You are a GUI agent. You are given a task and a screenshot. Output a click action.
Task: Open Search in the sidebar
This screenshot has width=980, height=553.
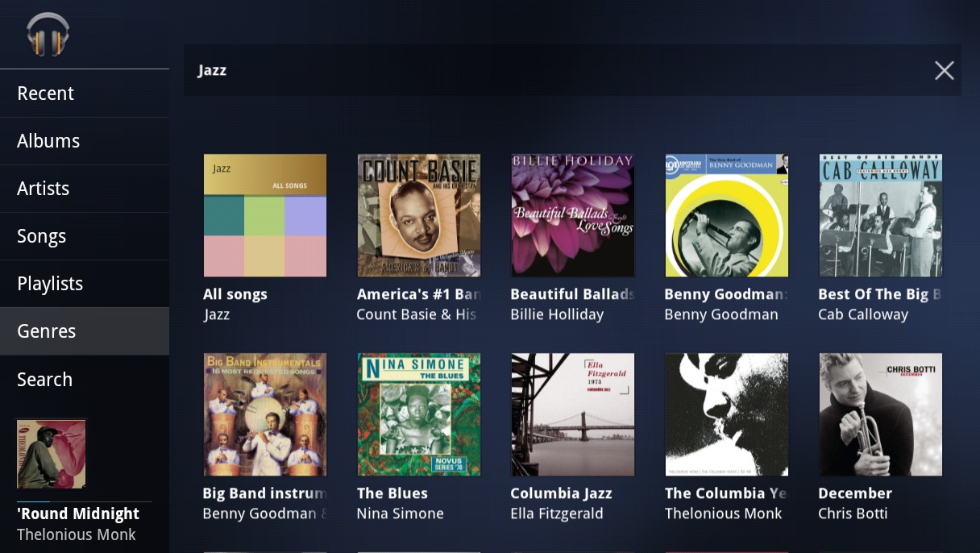[85, 379]
